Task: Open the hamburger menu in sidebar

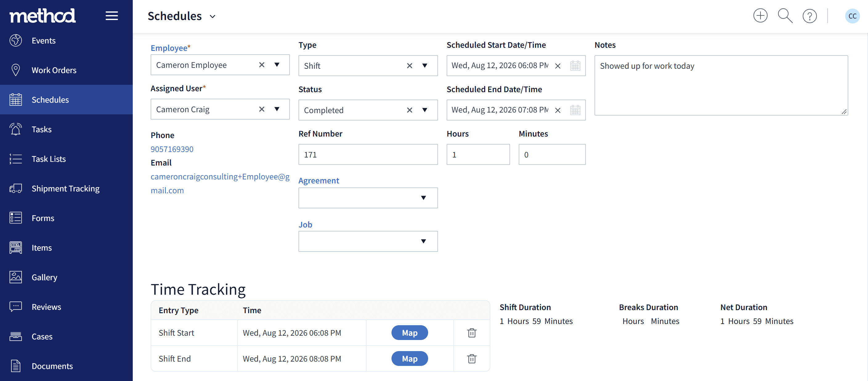Action: coord(112,16)
